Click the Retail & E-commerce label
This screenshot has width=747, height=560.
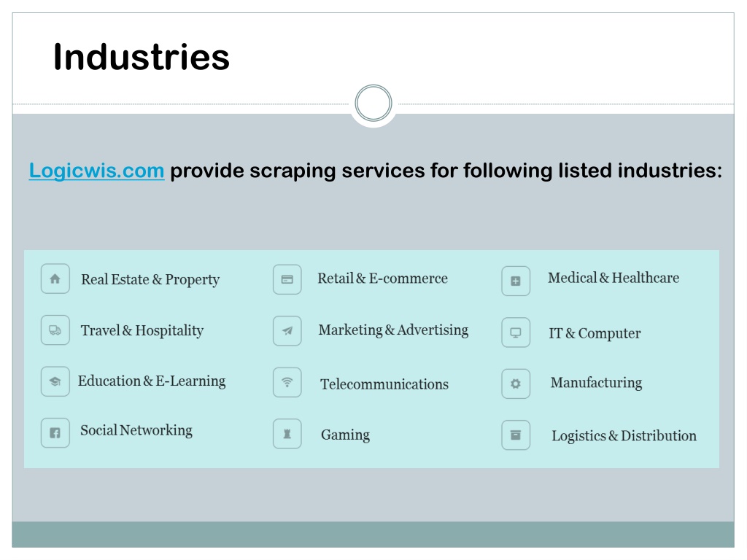pyautogui.click(x=382, y=278)
